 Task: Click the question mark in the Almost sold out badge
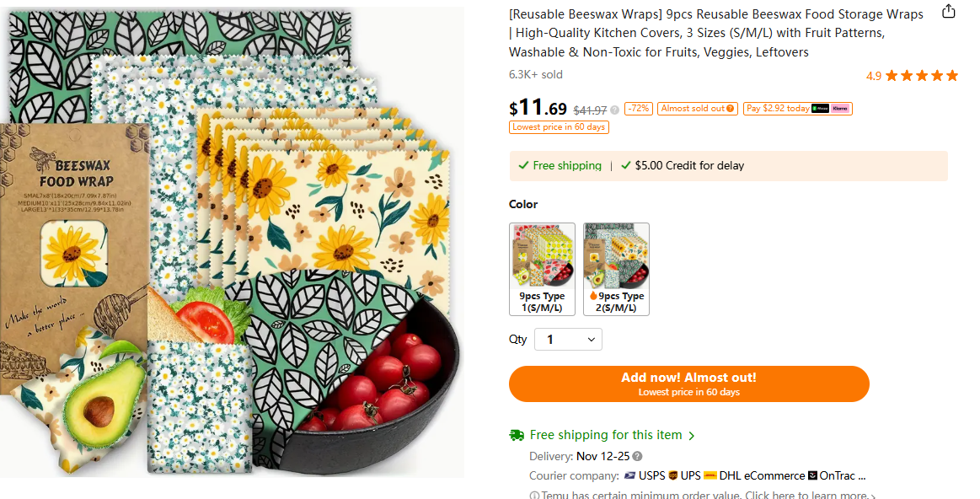[x=730, y=108]
